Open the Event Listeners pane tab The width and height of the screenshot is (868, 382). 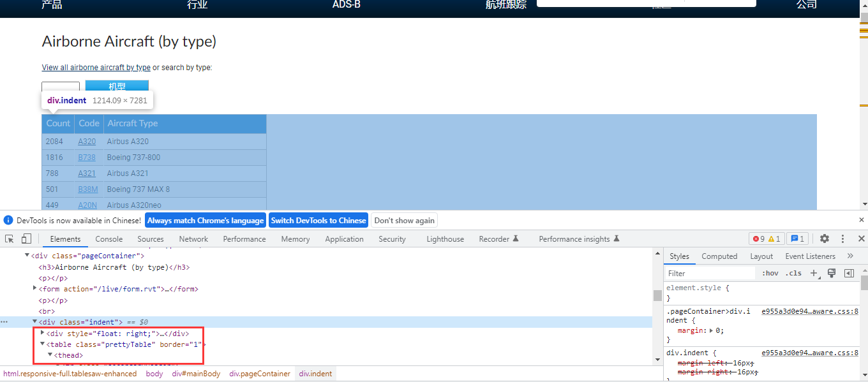810,256
